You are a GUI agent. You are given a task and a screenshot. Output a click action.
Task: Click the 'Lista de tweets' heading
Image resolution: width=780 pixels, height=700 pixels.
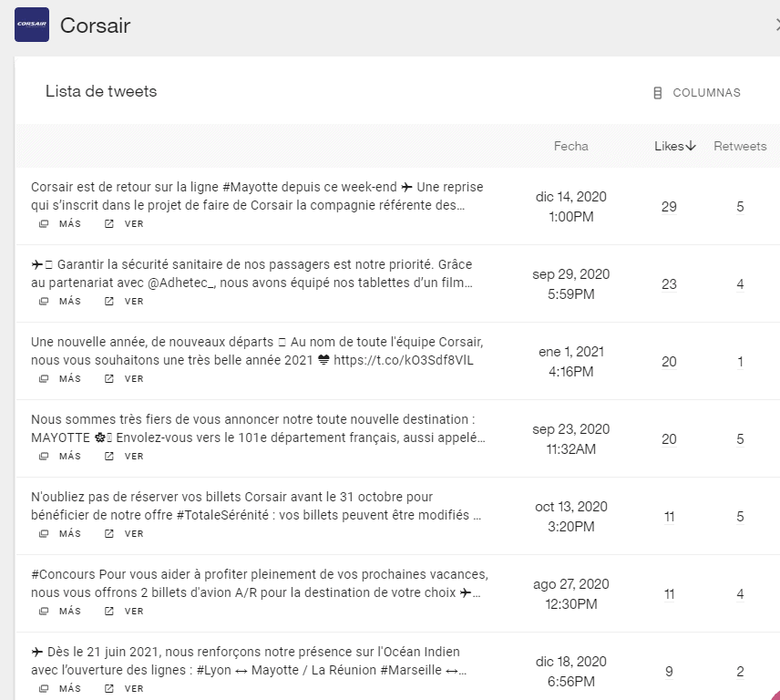click(101, 91)
